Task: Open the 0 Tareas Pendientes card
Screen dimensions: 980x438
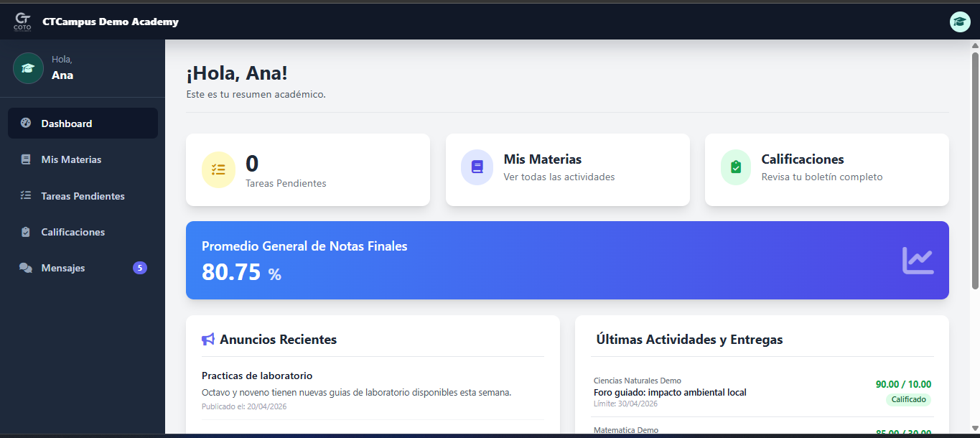Action: point(308,169)
